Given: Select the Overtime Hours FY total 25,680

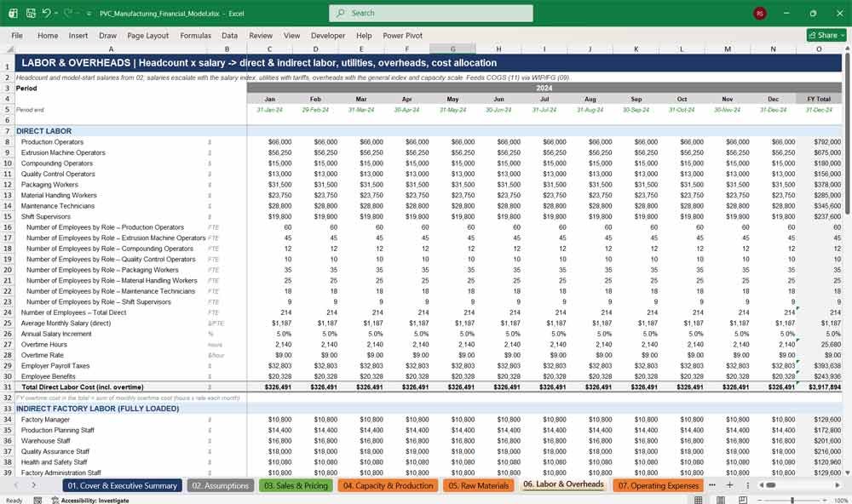Looking at the screenshot, I should 819,344.
